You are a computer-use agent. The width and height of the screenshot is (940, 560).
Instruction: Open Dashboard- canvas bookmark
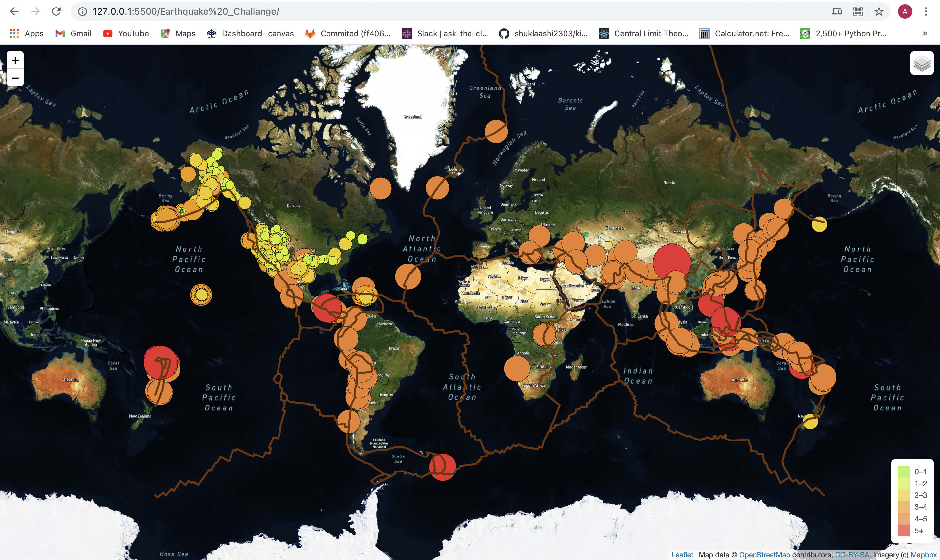[250, 34]
